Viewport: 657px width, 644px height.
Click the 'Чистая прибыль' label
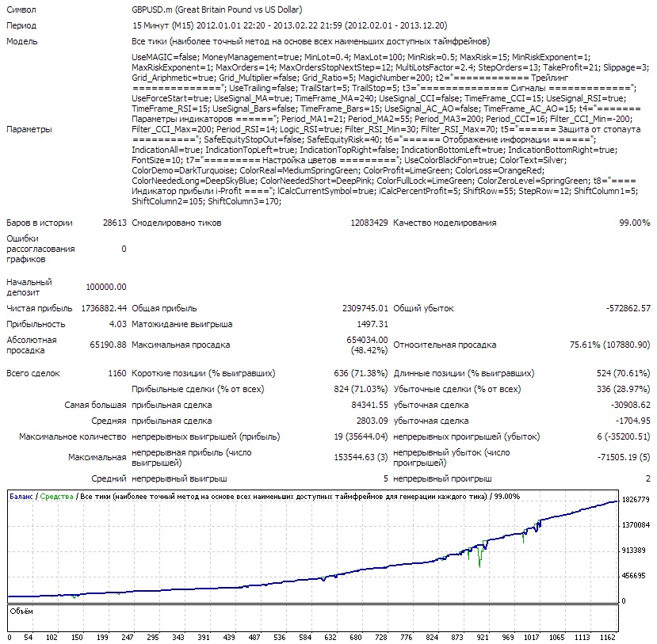coord(40,308)
